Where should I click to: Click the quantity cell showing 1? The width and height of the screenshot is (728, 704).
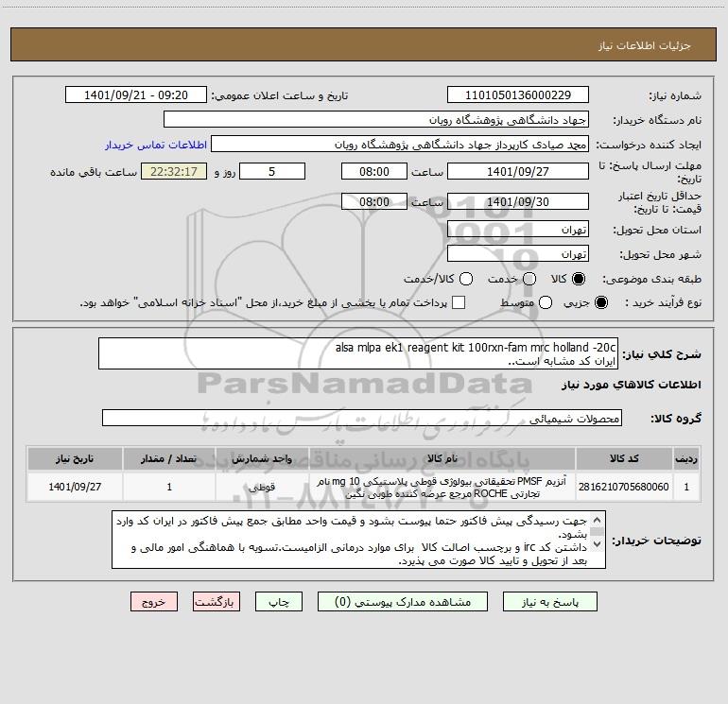[x=169, y=487]
